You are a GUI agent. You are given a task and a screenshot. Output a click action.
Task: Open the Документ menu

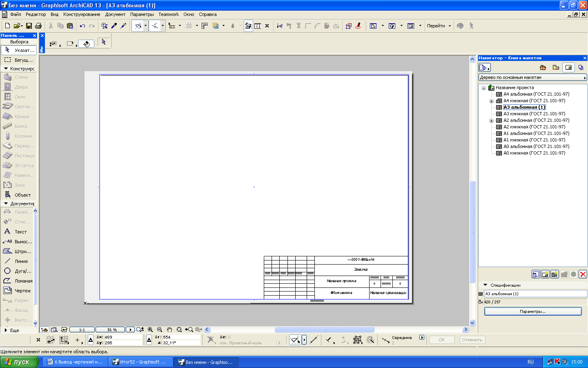pos(115,14)
